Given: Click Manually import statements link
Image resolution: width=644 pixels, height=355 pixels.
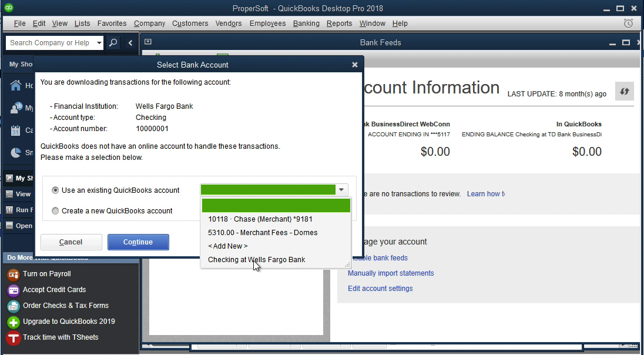Looking at the screenshot, I should (x=391, y=273).
